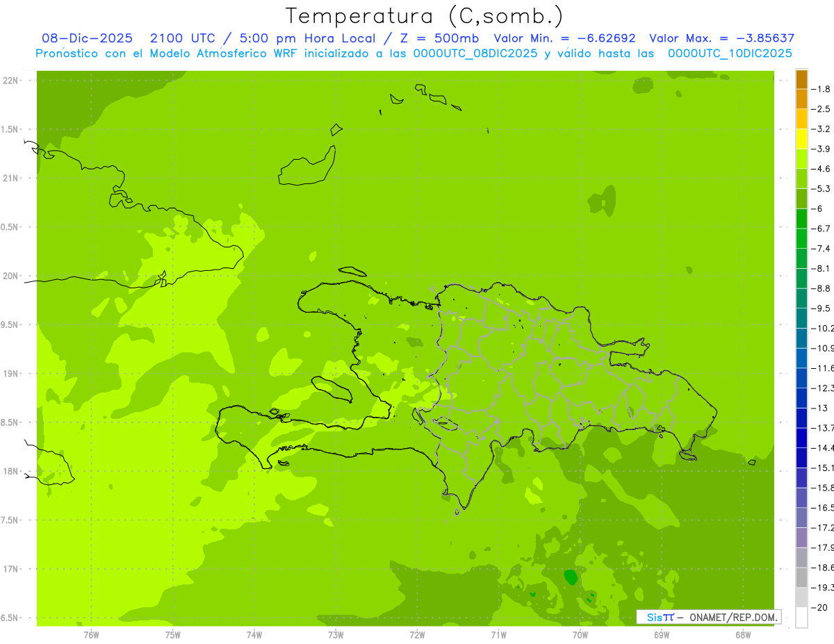Click the -2.5 legend value
This screenshot has width=834, height=644.
click(820, 109)
